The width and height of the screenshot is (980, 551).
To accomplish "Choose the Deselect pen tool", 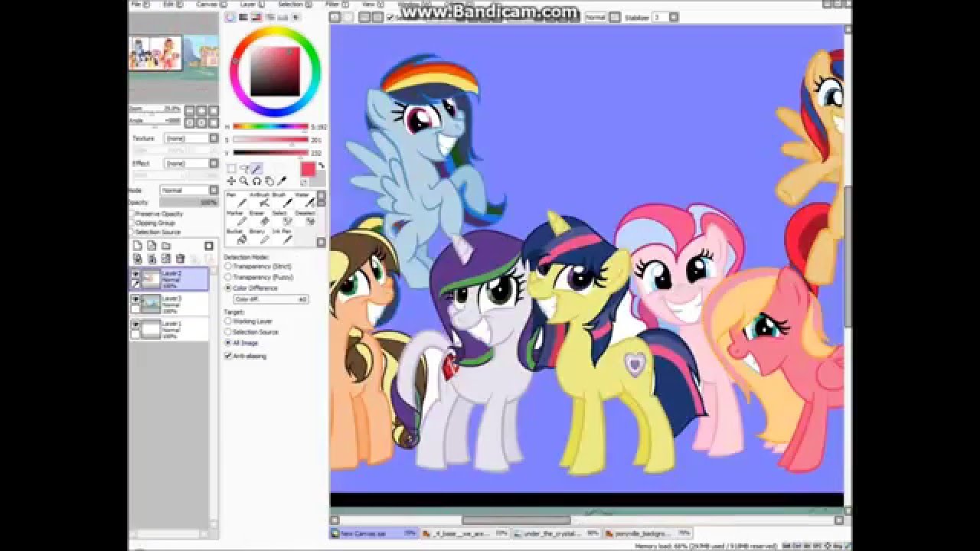I will click(x=305, y=218).
